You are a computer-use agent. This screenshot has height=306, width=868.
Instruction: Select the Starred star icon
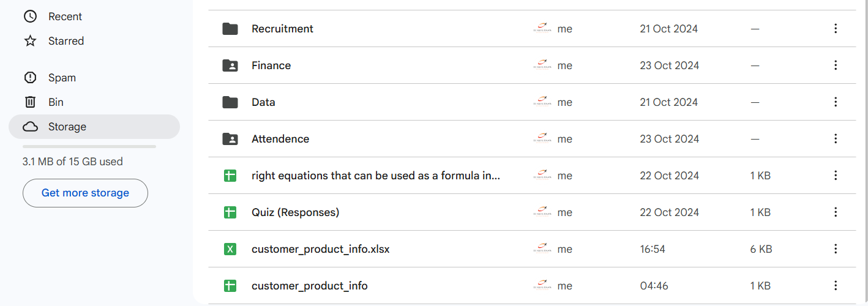(x=30, y=41)
